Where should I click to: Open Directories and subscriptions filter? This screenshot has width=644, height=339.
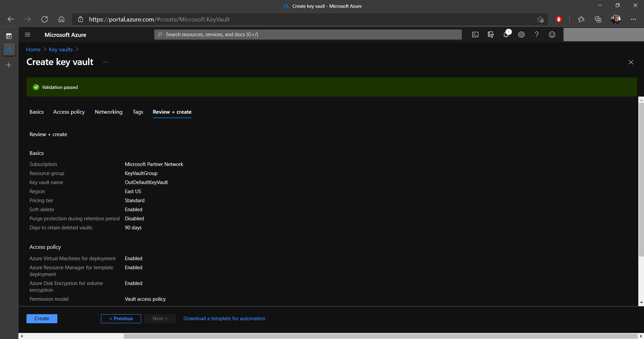(x=491, y=35)
